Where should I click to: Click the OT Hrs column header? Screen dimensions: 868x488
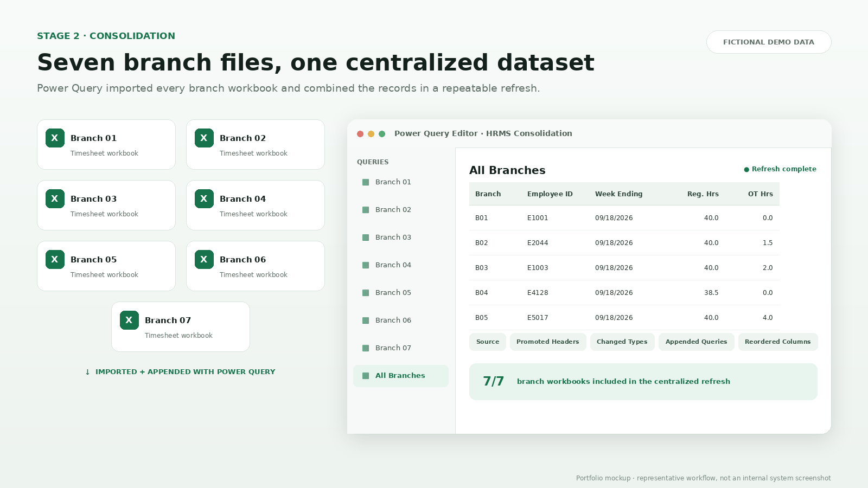[761, 194]
